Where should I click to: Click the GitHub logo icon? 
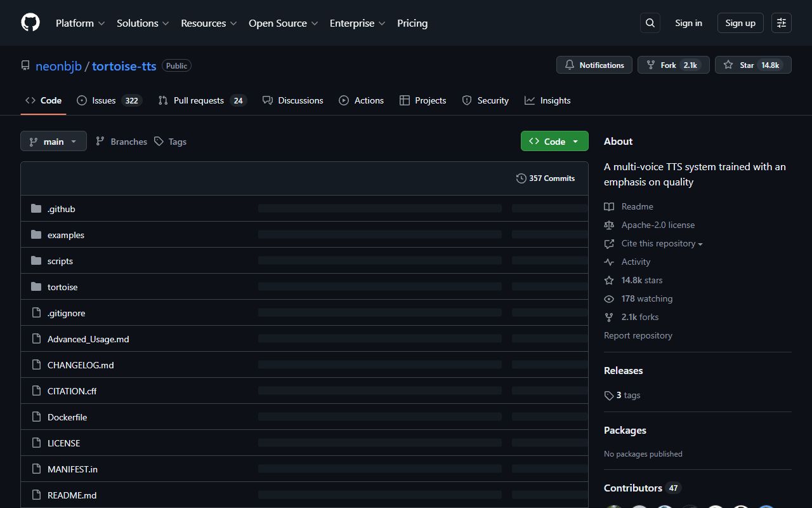[x=30, y=23]
